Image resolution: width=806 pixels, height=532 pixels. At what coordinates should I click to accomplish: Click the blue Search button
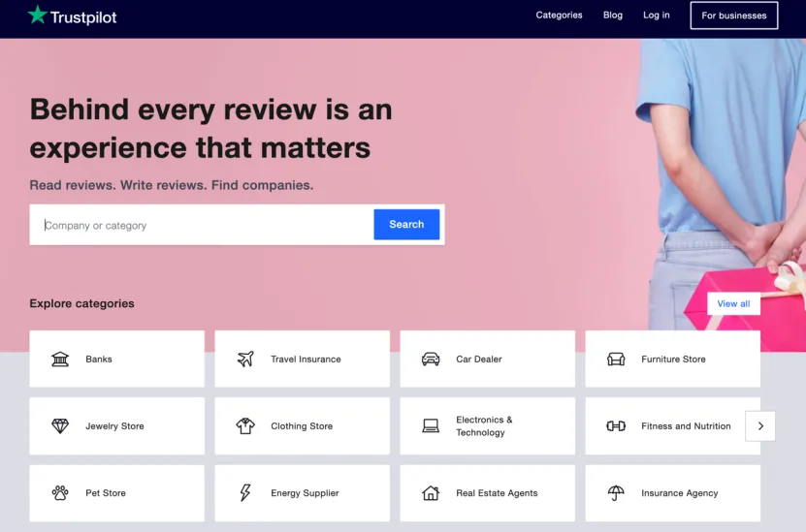(406, 225)
